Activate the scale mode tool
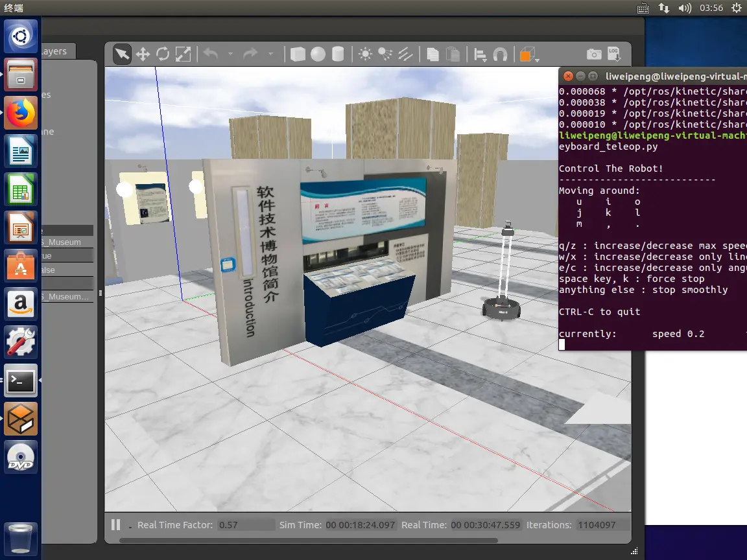This screenshot has width=747, height=560. coord(184,54)
